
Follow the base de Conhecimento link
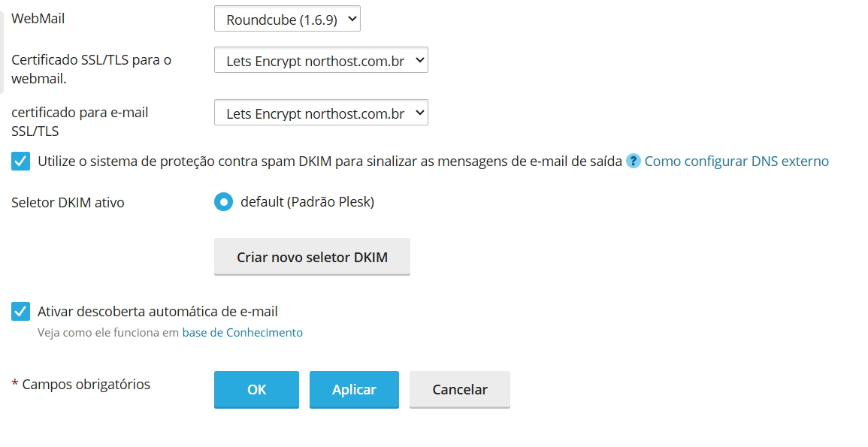[243, 333]
